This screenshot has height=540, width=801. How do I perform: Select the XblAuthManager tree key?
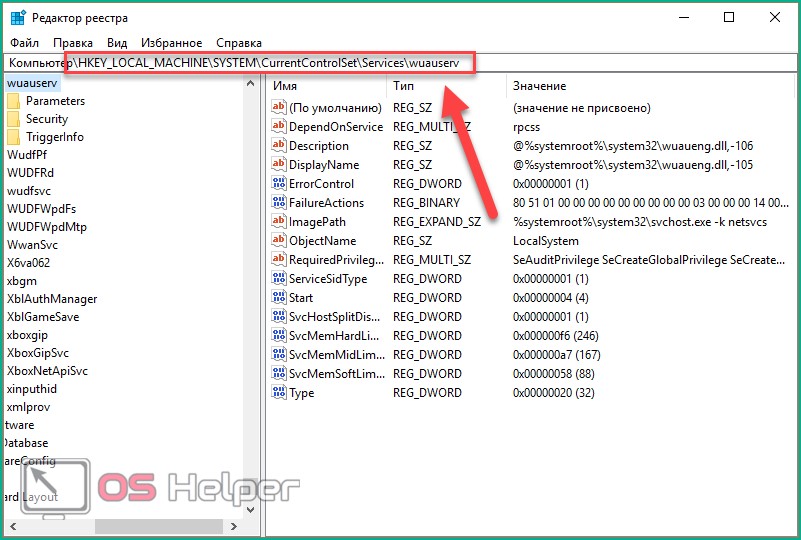[x=52, y=299]
